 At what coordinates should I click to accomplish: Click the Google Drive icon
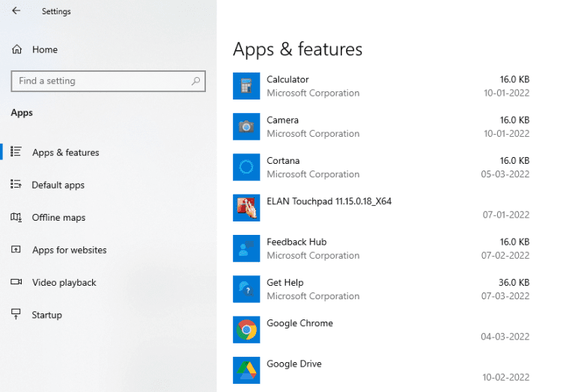point(246,370)
